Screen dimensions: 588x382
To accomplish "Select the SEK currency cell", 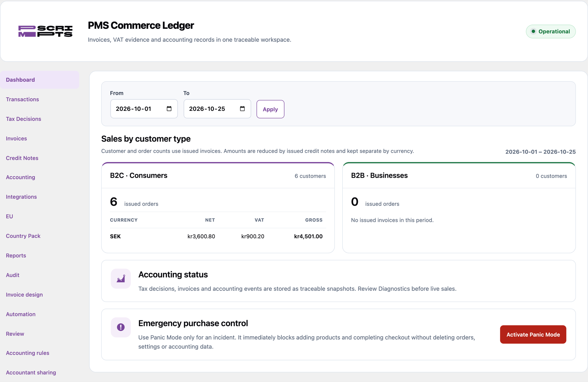I will click(x=115, y=236).
